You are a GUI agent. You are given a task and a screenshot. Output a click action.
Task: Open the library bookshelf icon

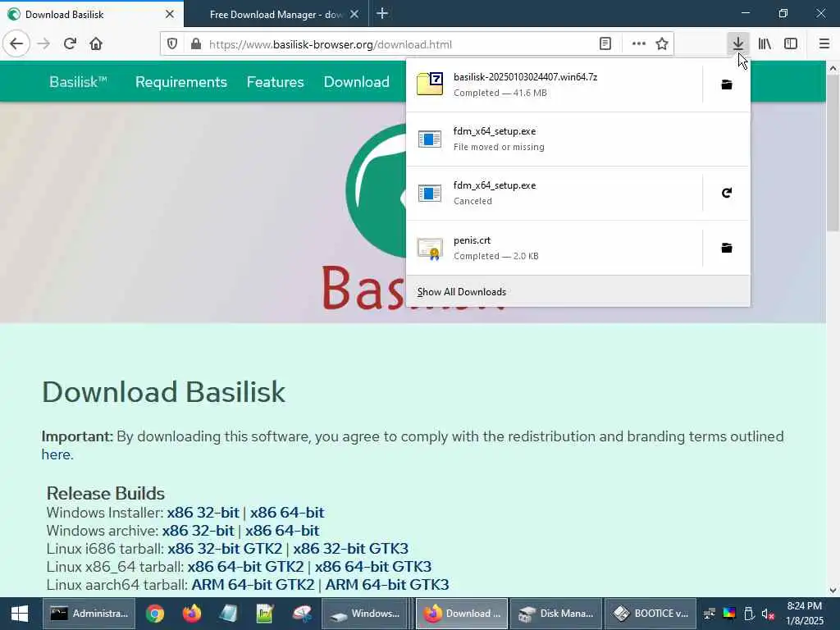[765, 44]
